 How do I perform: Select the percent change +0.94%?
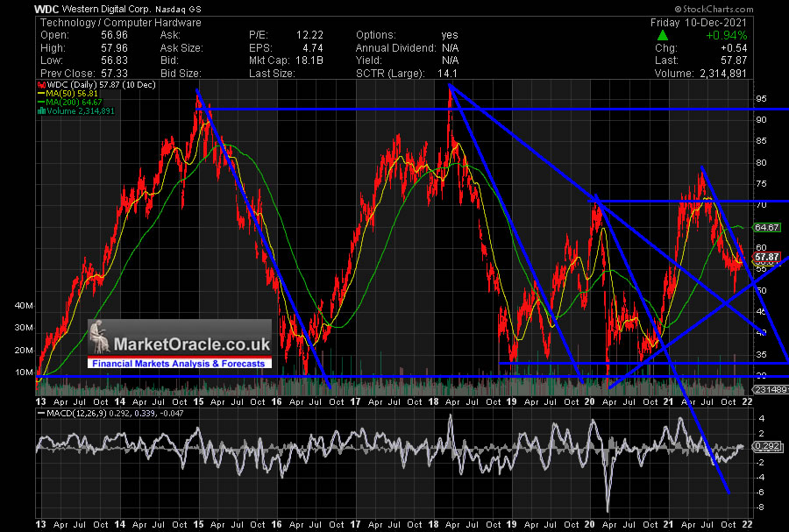coord(726,35)
